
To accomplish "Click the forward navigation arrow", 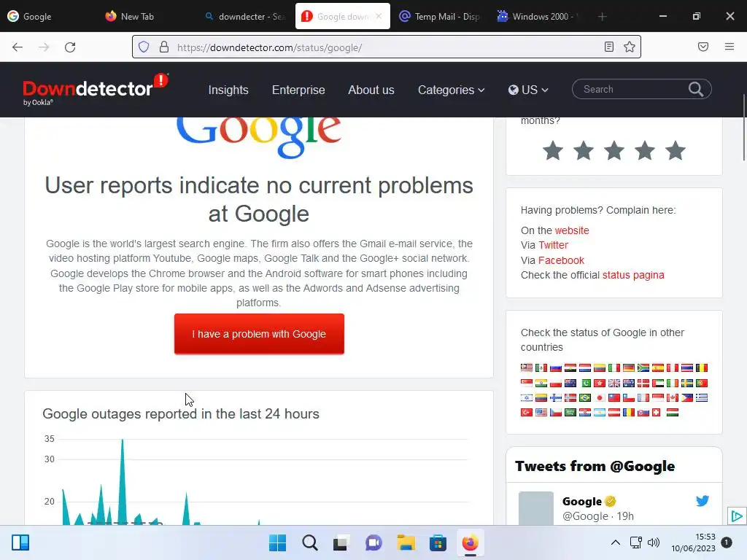I will point(44,47).
